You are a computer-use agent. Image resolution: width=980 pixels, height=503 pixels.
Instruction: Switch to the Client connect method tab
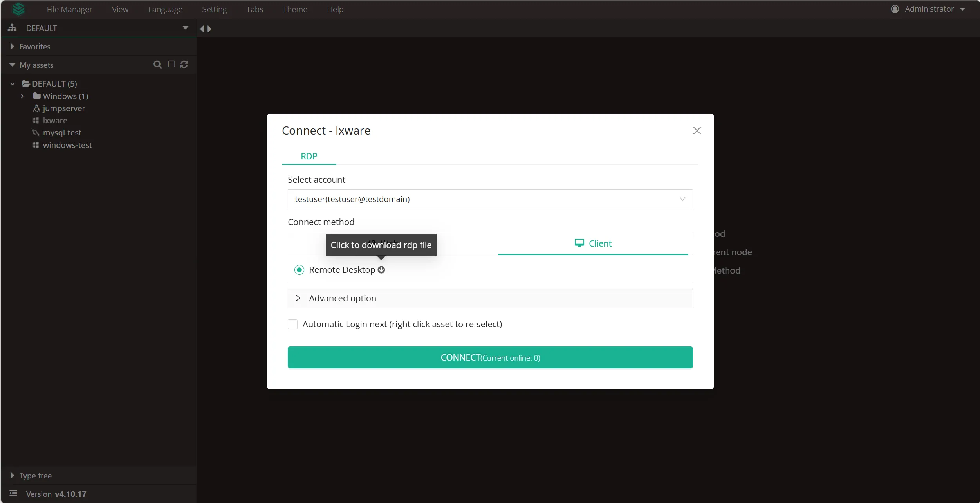point(593,243)
